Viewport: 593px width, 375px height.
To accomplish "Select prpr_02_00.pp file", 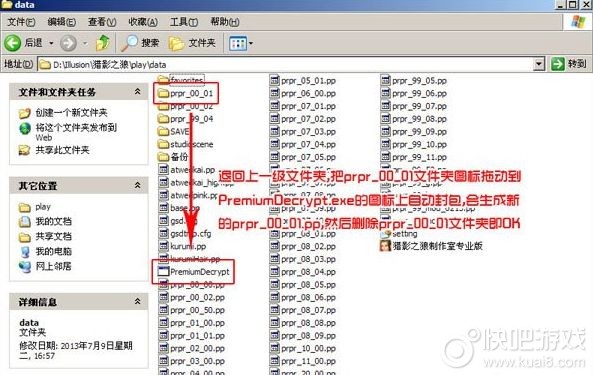I will [x=192, y=348].
